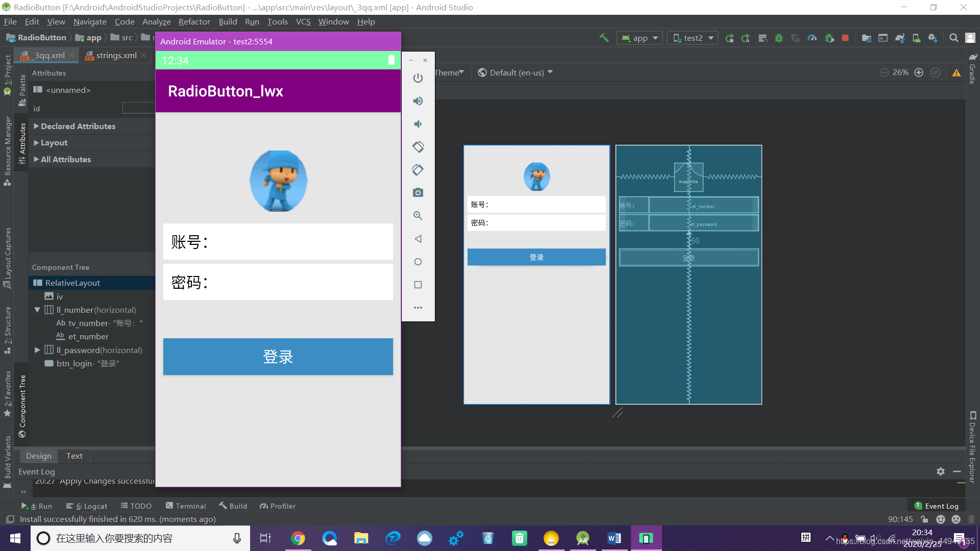
Task: Expand All Attributes section
Action: [x=36, y=159]
